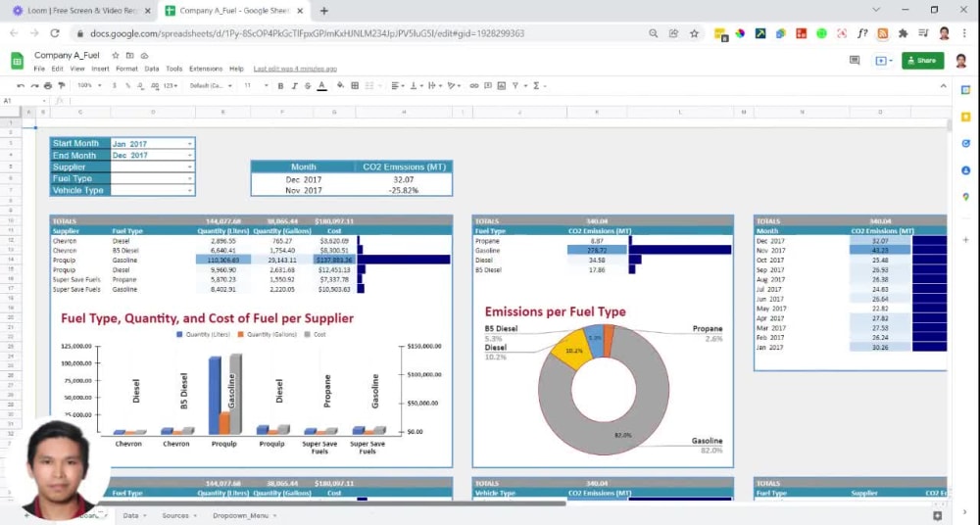The image size is (980, 525).
Task: Open the View menu
Action: [77, 69]
